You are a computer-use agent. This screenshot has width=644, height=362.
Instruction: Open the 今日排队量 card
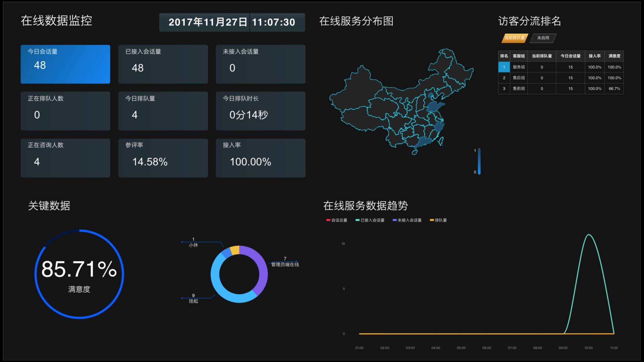(x=163, y=111)
